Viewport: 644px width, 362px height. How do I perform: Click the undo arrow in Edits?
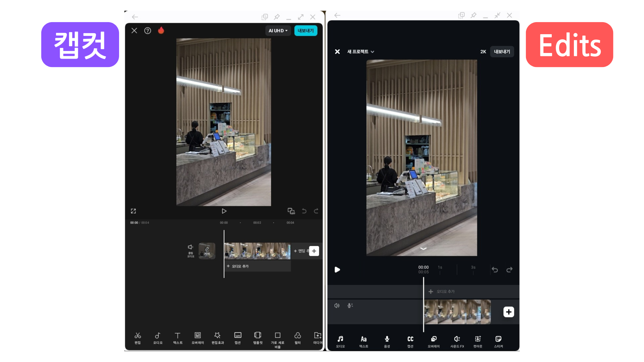tap(495, 269)
